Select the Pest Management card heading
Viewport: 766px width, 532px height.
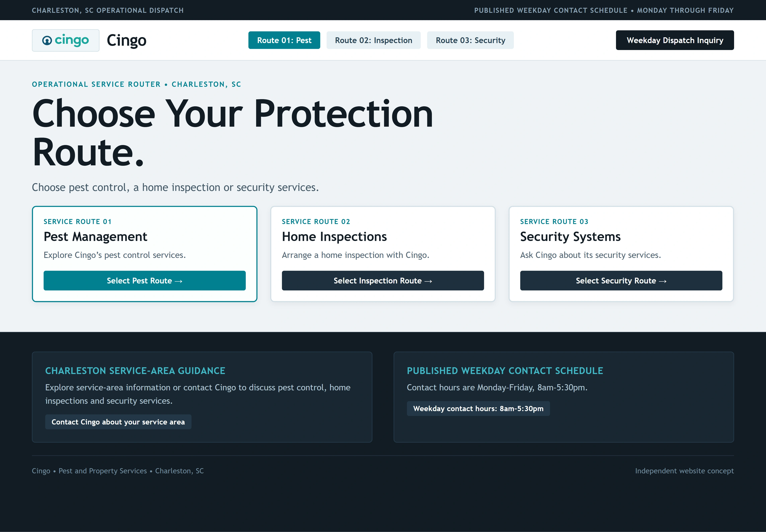[x=95, y=237]
